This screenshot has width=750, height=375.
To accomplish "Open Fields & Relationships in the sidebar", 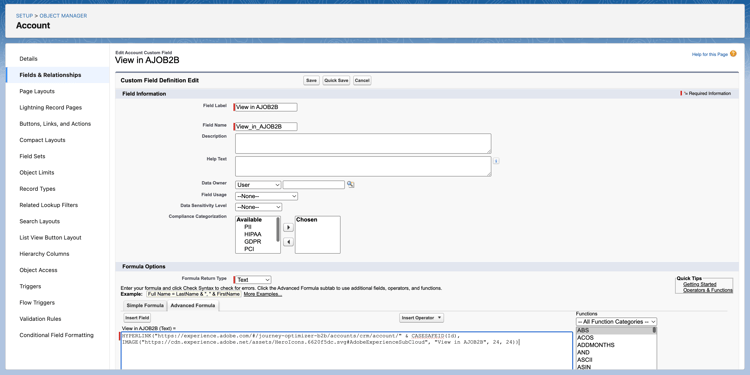I will [x=50, y=75].
